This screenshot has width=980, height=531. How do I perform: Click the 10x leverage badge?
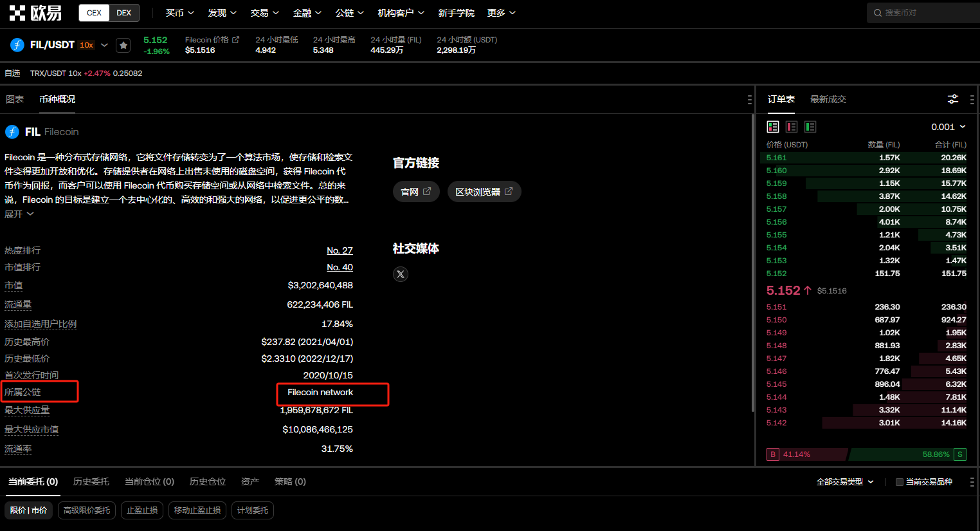[87, 45]
